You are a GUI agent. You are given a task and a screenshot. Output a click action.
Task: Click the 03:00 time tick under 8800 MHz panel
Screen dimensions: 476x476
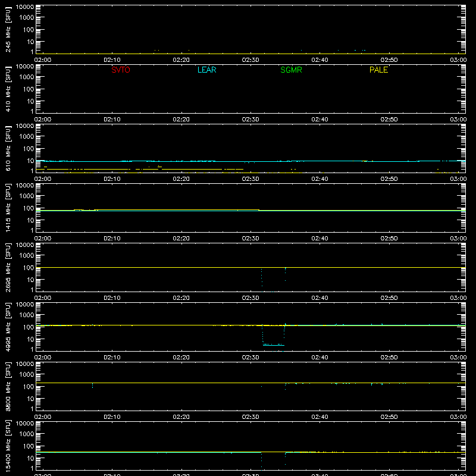pos(458,417)
